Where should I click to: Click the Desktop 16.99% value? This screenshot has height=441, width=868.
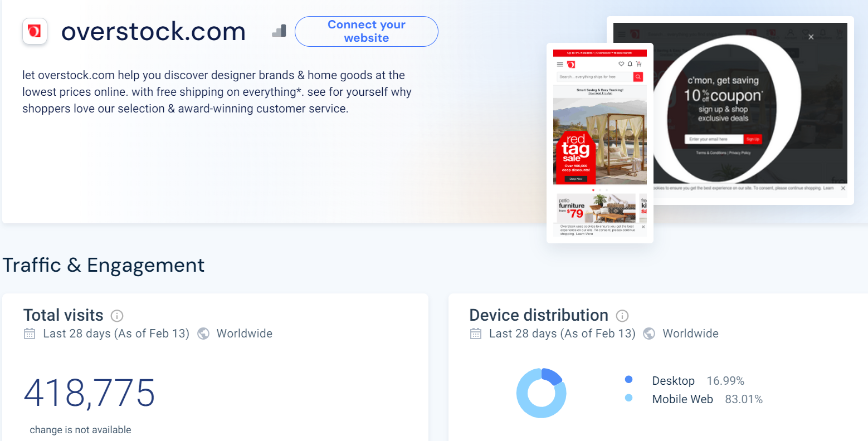tap(725, 381)
